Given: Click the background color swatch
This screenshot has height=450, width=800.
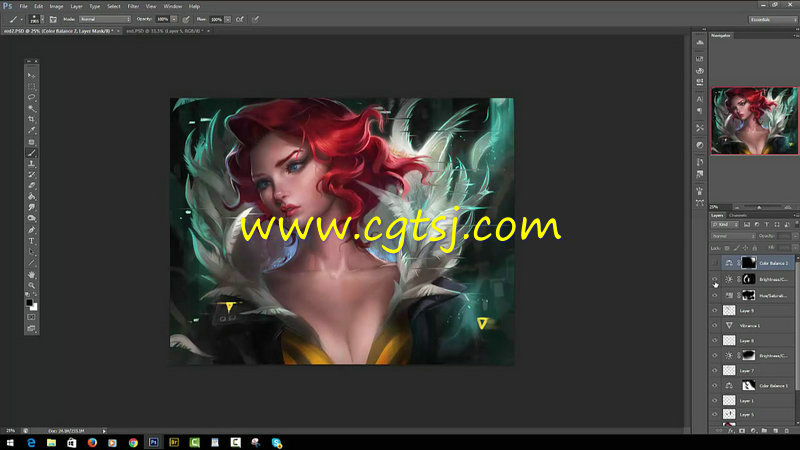Looking at the screenshot, I should tap(34, 307).
